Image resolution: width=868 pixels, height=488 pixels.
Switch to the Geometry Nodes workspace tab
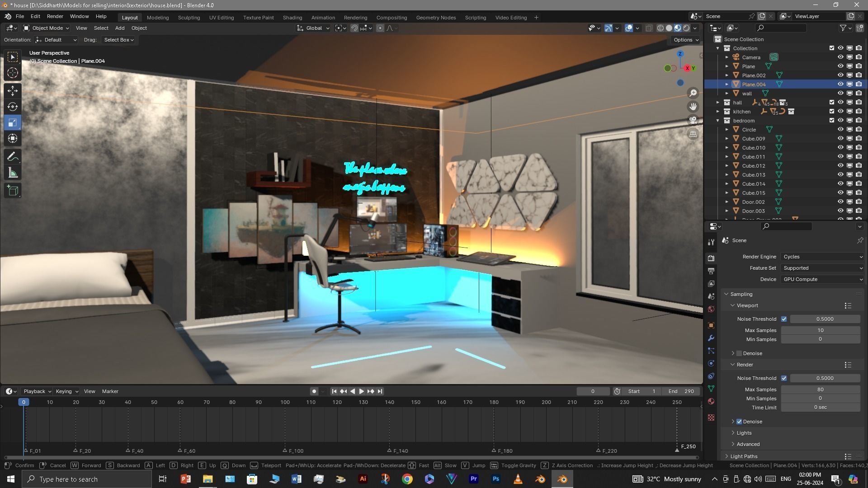(x=436, y=18)
